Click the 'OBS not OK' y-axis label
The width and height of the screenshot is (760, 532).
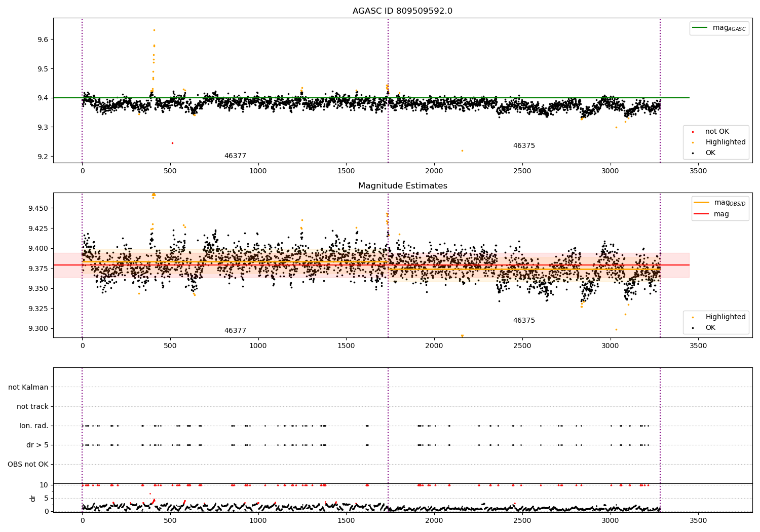click(x=28, y=465)
